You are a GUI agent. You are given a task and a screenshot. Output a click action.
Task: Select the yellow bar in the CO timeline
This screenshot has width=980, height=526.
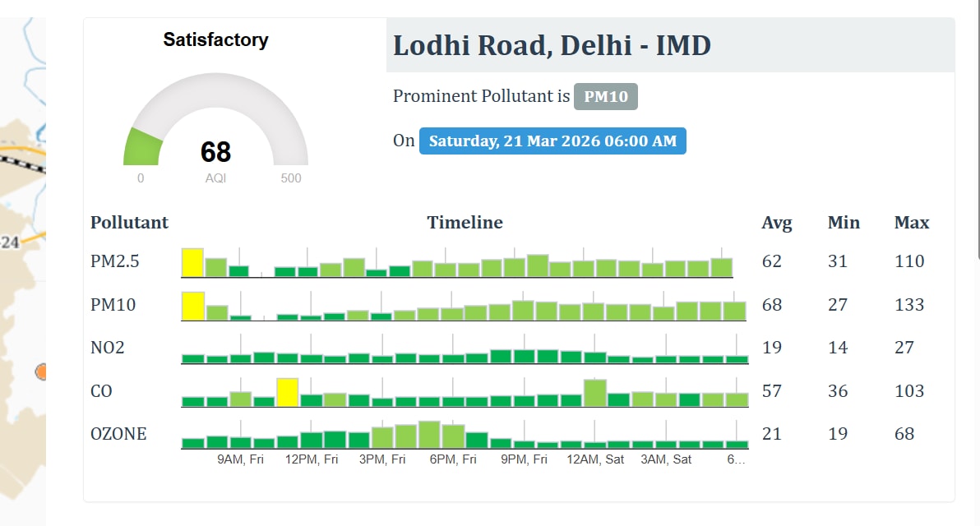[287, 392]
